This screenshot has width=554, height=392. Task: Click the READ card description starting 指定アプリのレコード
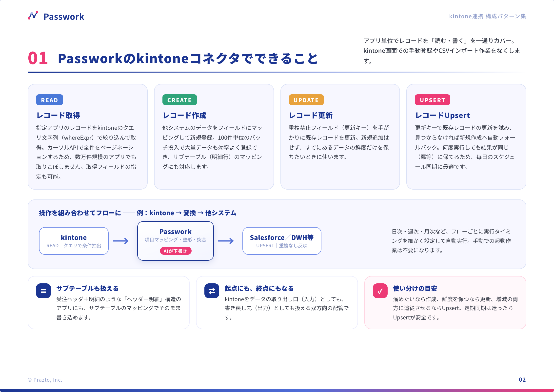pyautogui.click(x=86, y=152)
